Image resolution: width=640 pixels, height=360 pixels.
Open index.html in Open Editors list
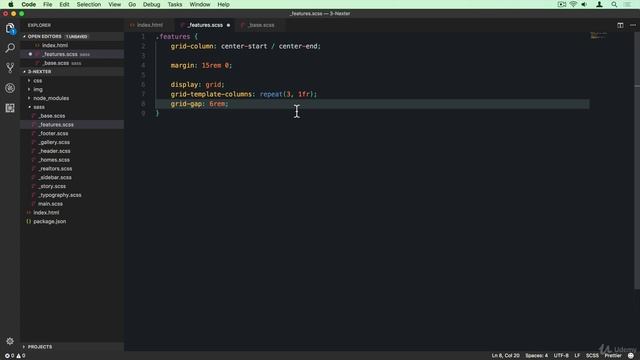pos(55,45)
